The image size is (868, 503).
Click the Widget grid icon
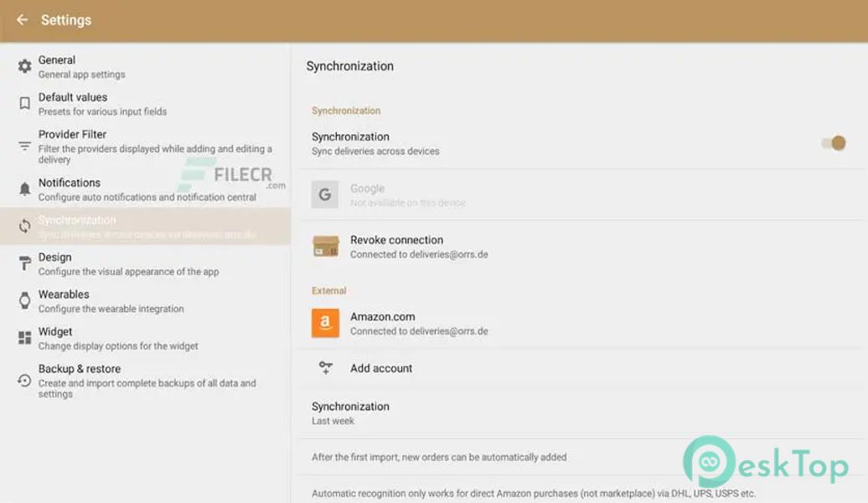point(24,338)
